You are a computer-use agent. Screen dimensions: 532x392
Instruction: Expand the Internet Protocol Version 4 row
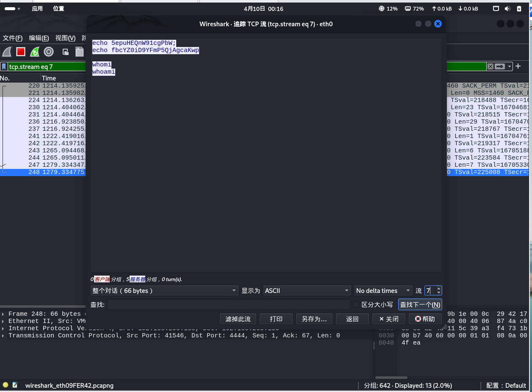pos(4,329)
